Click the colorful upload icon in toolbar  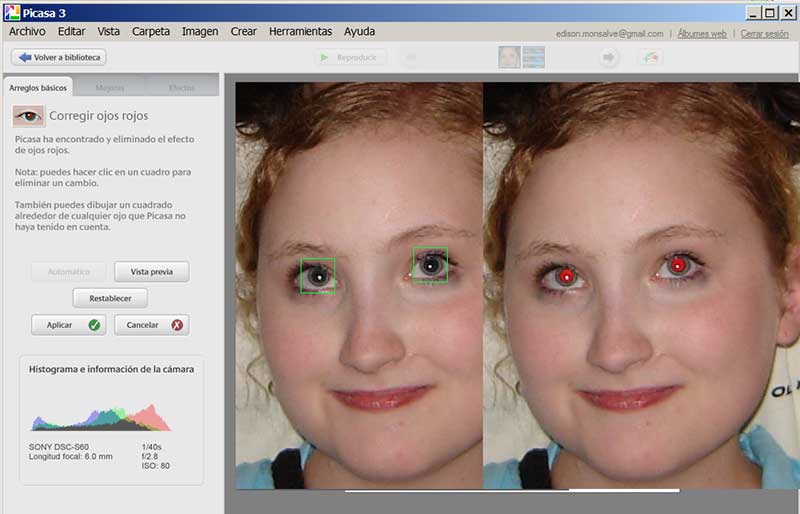[x=652, y=58]
